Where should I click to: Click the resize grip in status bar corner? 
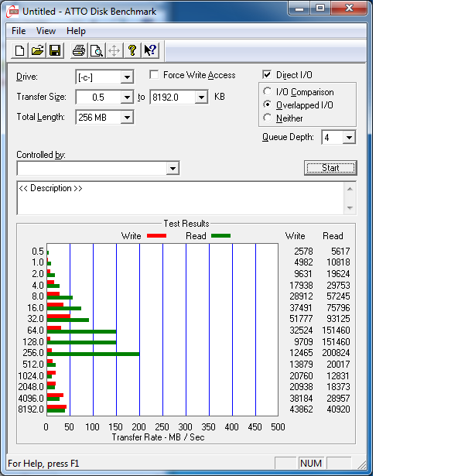pos(361,464)
